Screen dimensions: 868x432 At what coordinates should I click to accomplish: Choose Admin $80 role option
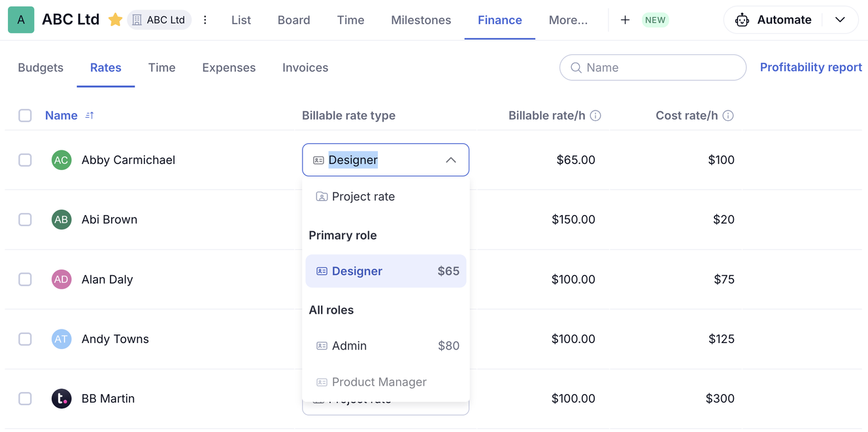tap(386, 346)
